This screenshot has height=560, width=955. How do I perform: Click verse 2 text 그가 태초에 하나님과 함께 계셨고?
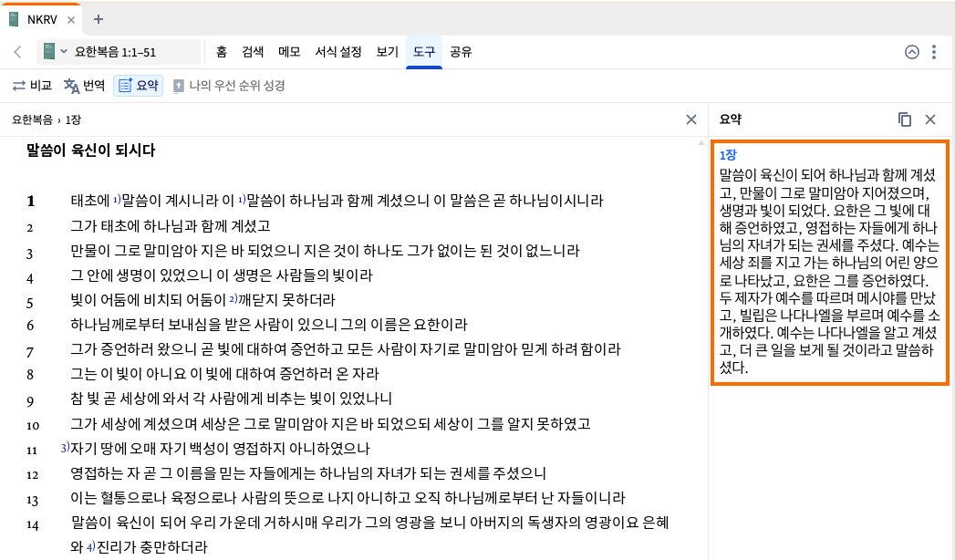(x=171, y=226)
